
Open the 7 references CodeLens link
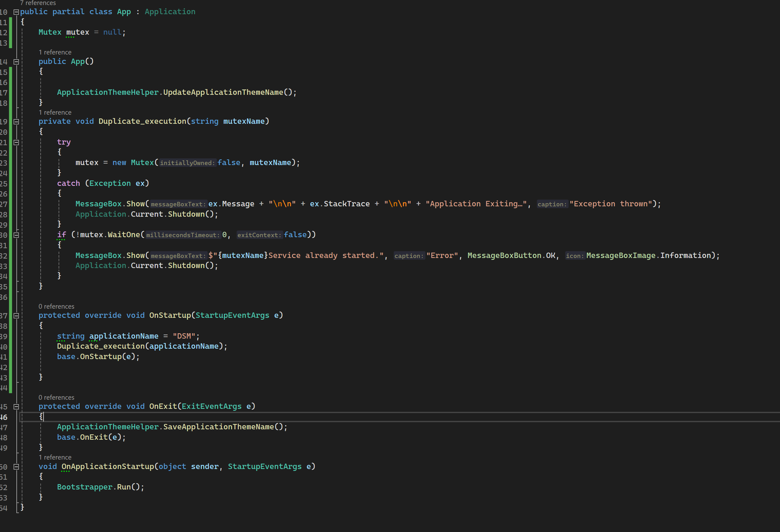[38, 3]
